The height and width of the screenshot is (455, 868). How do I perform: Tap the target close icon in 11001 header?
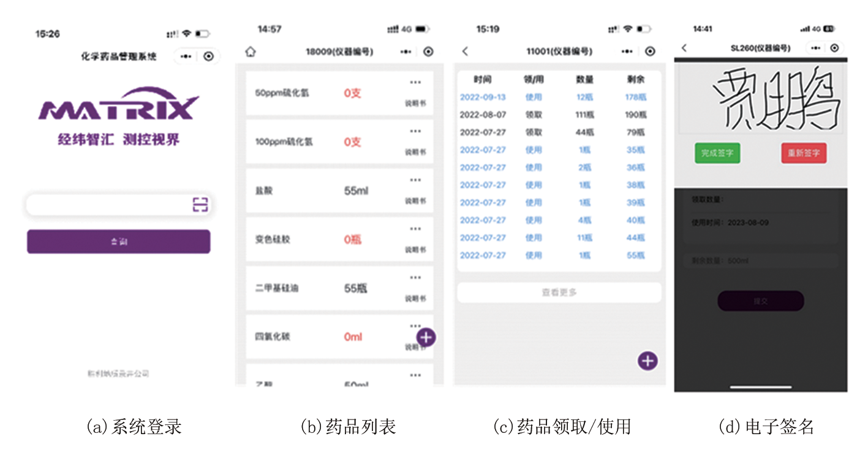pyautogui.click(x=650, y=52)
